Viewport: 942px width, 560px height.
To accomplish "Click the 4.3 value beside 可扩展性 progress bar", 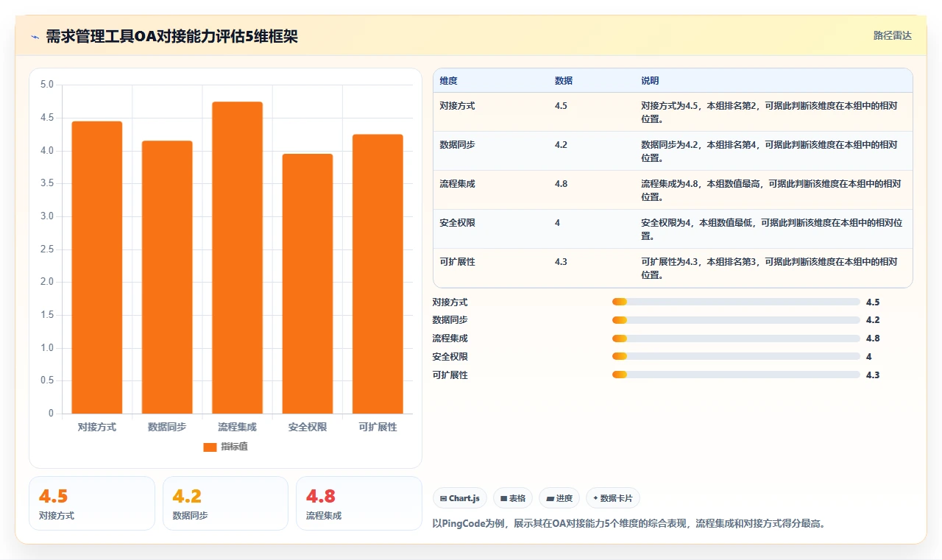I will [x=873, y=375].
